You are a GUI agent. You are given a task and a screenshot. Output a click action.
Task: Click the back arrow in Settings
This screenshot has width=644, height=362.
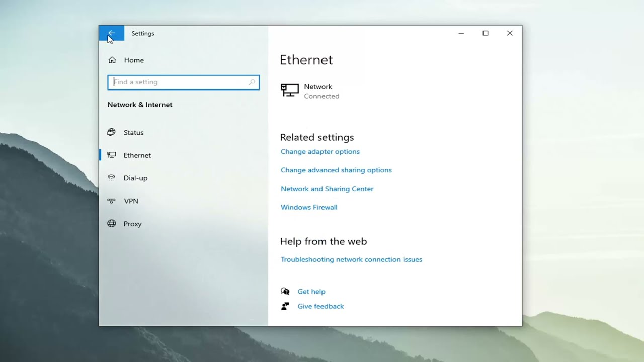click(111, 33)
